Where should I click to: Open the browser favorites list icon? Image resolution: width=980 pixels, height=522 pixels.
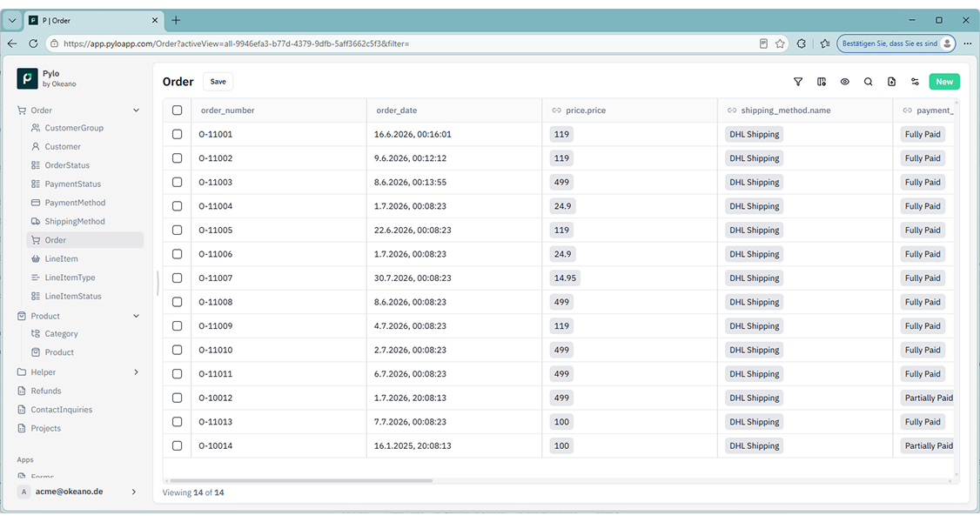coord(825,43)
